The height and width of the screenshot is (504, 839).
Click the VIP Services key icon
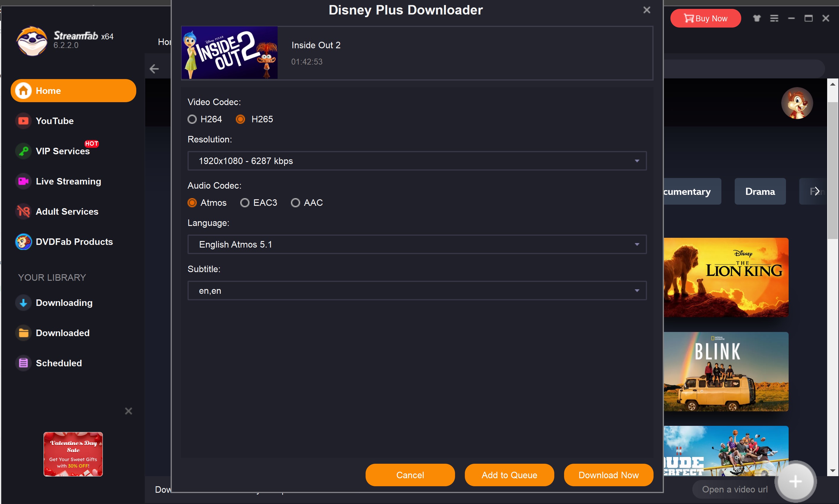tap(23, 151)
